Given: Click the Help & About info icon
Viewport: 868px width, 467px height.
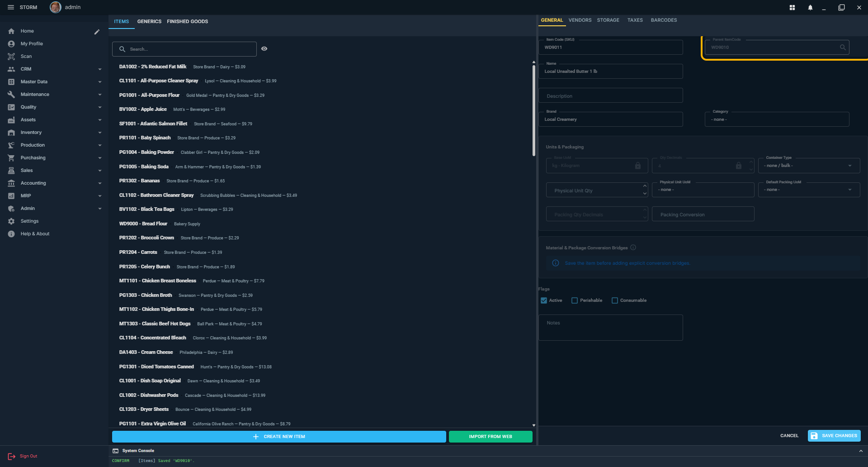Looking at the screenshot, I should [x=11, y=234].
